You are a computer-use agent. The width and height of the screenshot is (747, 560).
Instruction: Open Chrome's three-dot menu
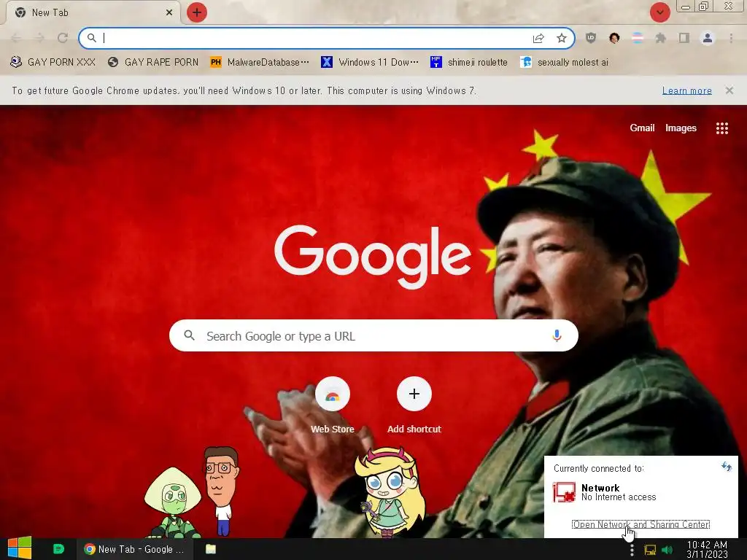pos(731,38)
